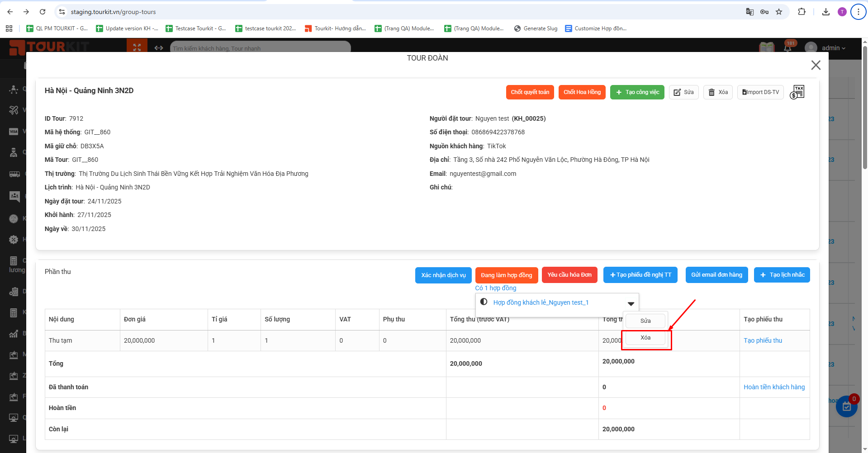Reload the page with refresh icon
The height and width of the screenshot is (453, 868).
(x=43, y=12)
